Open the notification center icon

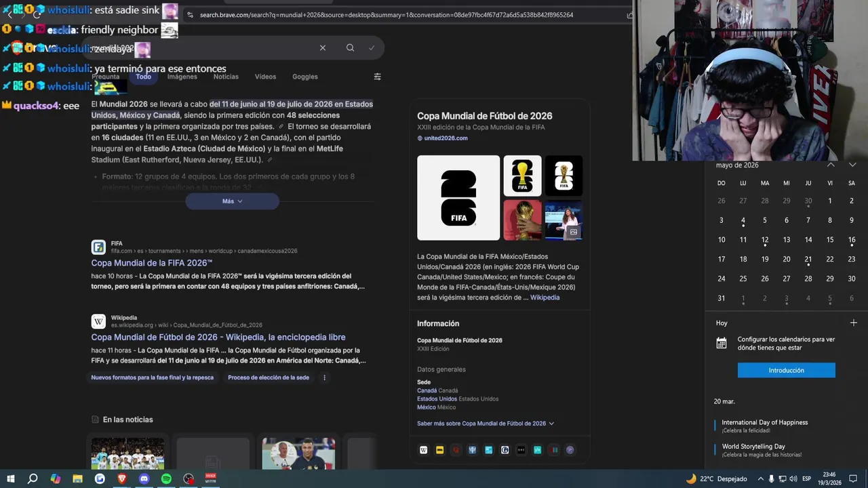853,479
